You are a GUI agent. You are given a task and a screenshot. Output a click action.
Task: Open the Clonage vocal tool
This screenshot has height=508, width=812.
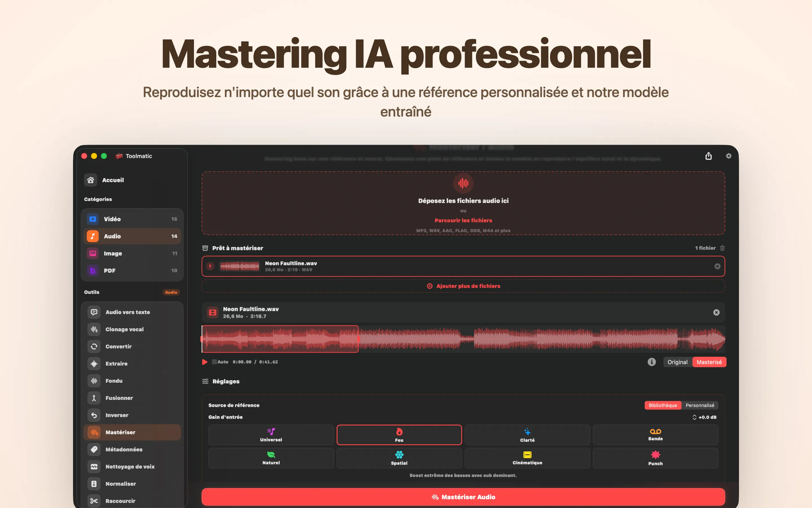click(132, 329)
